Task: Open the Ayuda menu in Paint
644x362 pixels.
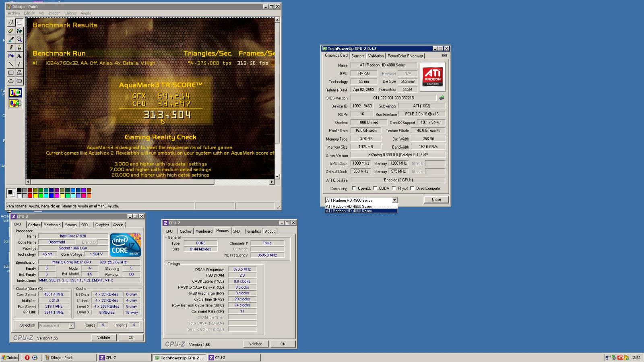Action: click(86, 13)
